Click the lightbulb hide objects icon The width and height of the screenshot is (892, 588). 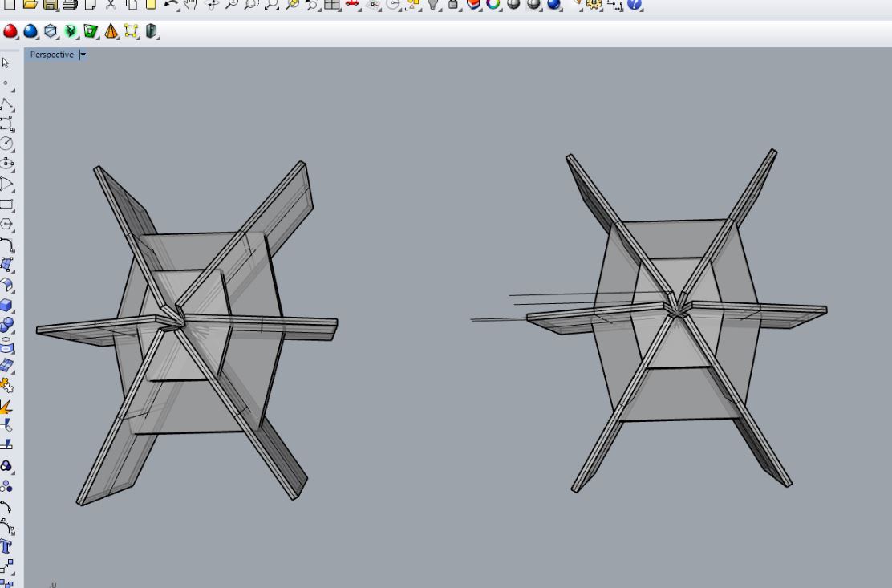(x=433, y=5)
